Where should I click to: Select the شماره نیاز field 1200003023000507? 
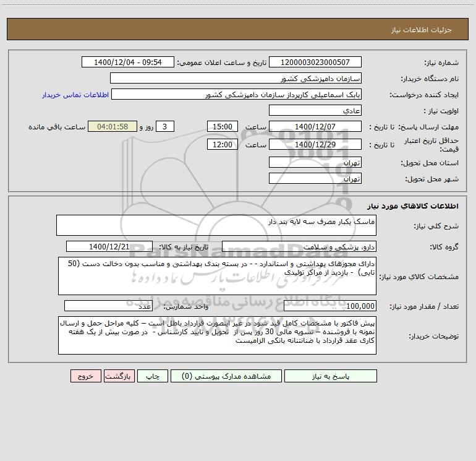315,62
